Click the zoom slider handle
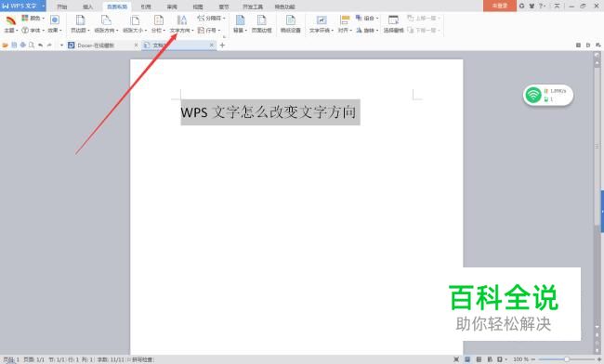 click(x=567, y=359)
